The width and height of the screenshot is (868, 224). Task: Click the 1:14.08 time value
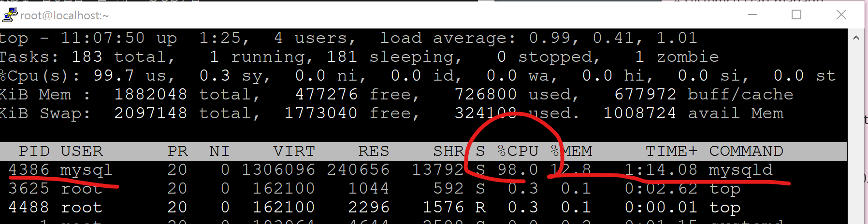[x=661, y=170]
